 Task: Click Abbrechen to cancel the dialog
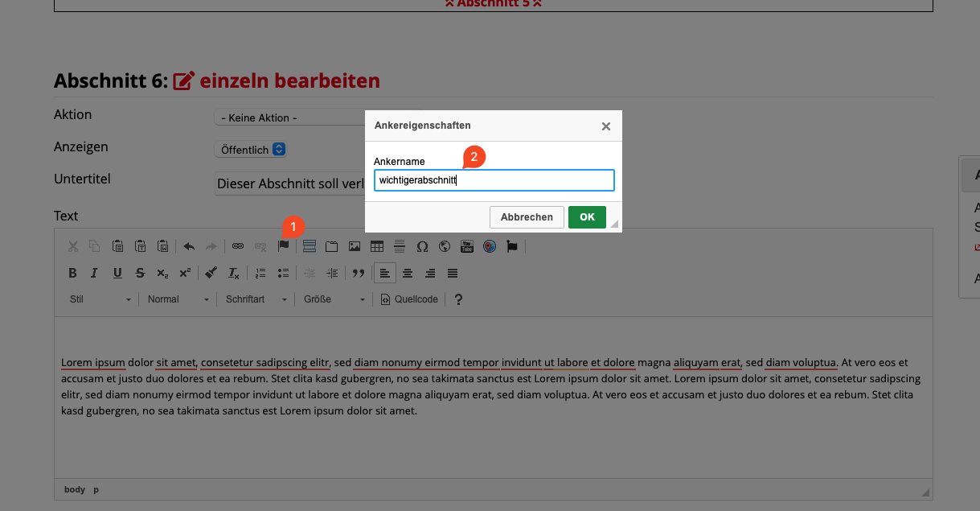(527, 217)
